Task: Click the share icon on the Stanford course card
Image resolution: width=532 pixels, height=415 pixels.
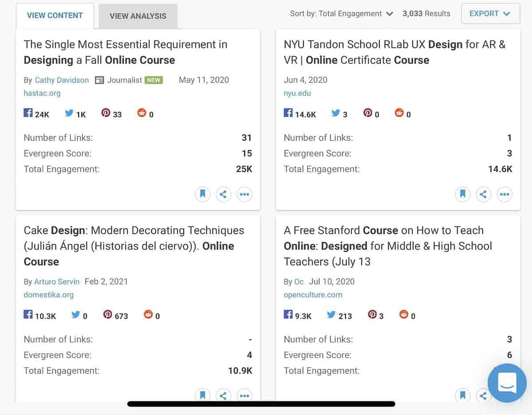Action: pyautogui.click(x=484, y=396)
